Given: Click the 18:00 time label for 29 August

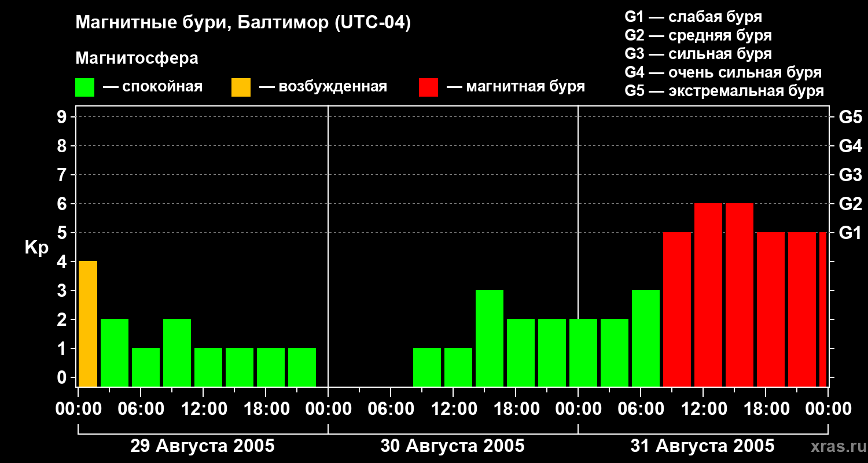Looking at the screenshot, I should (266, 409).
